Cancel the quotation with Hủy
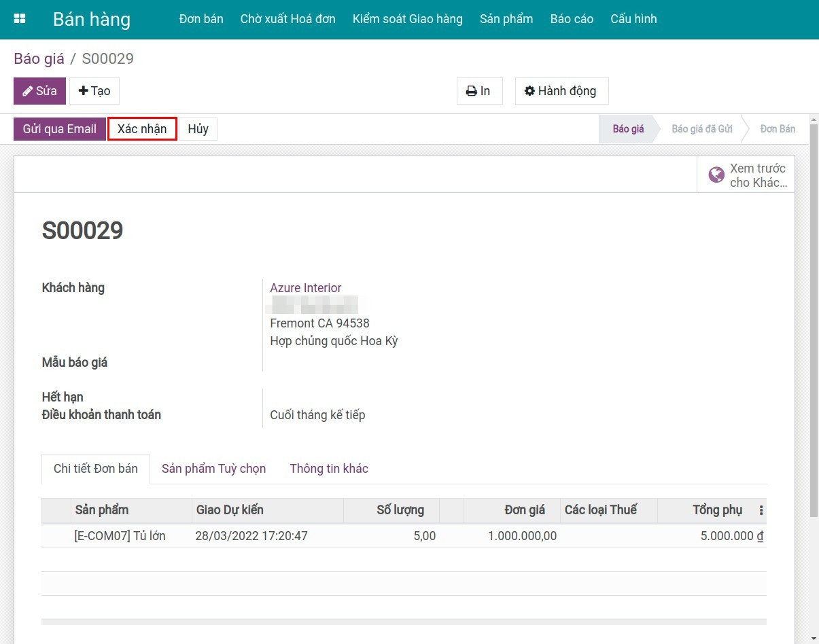Viewport: 819px width, 644px height. [198, 129]
